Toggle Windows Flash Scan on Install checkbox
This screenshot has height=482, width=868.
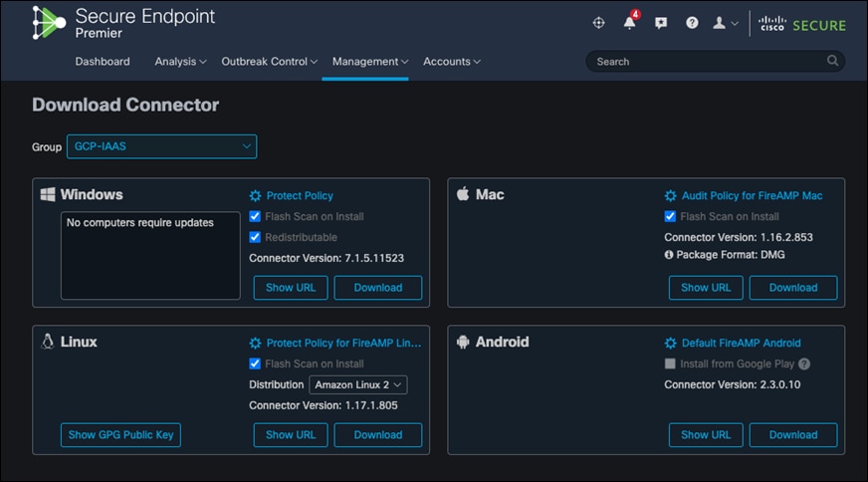(x=255, y=216)
